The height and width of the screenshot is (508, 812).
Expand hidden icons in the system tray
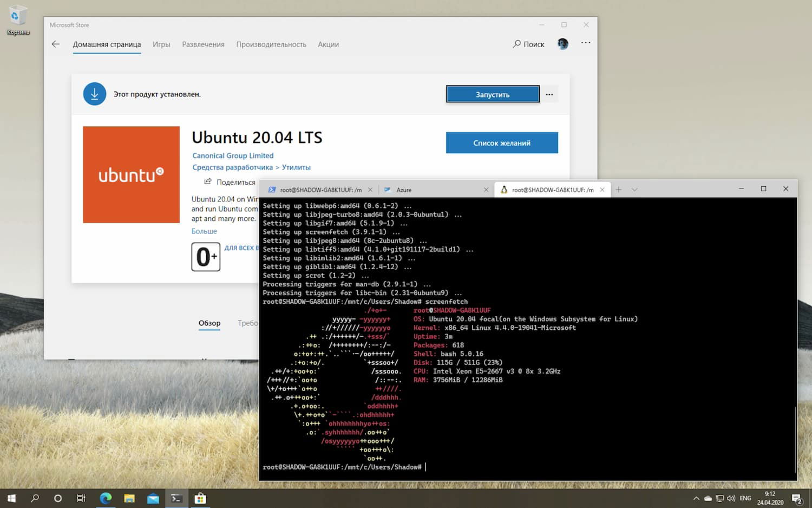point(696,498)
